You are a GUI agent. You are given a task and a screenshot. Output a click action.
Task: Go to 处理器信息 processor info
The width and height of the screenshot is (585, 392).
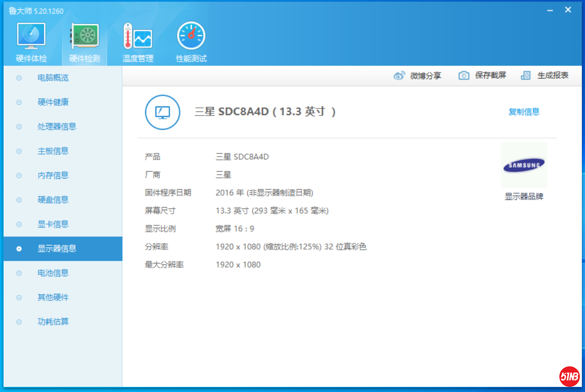click(57, 127)
